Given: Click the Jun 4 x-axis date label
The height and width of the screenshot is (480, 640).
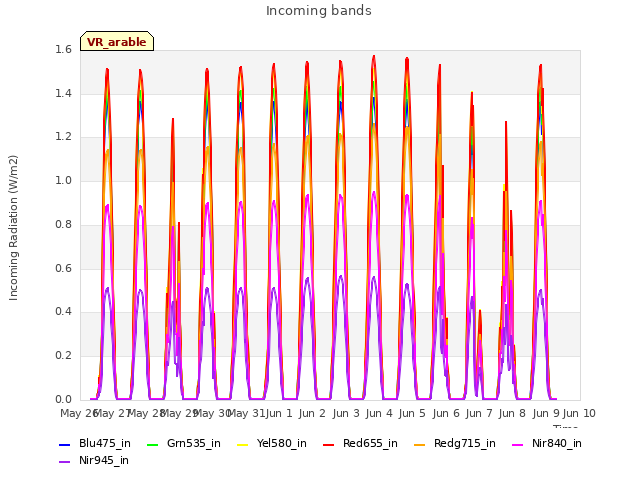Looking at the screenshot, I should [379, 413].
